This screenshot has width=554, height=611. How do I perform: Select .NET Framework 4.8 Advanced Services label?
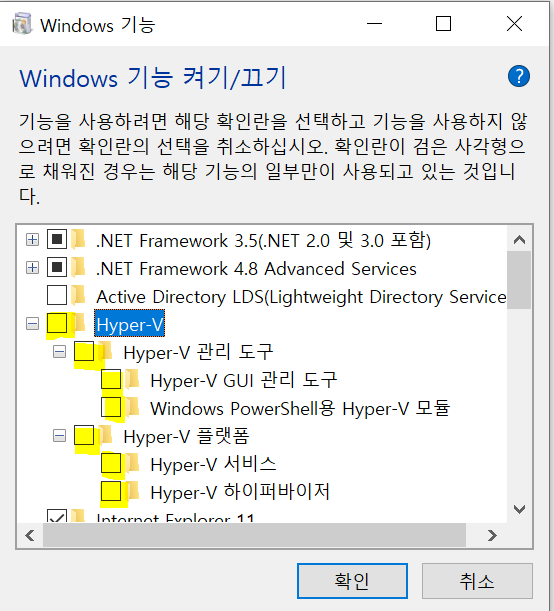[x=256, y=268]
